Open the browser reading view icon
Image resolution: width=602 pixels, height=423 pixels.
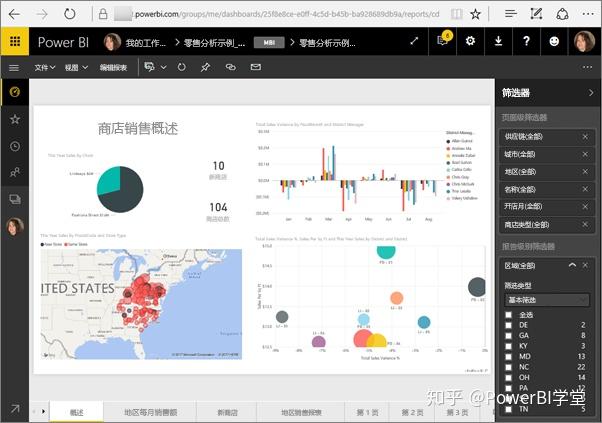click(456, 14)
